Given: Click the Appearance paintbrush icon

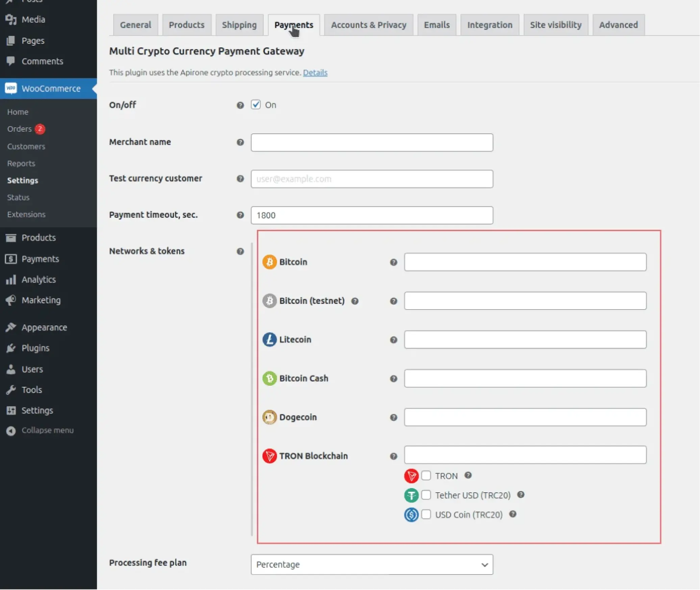Looking at the screenshot, I should click(11, 327).
